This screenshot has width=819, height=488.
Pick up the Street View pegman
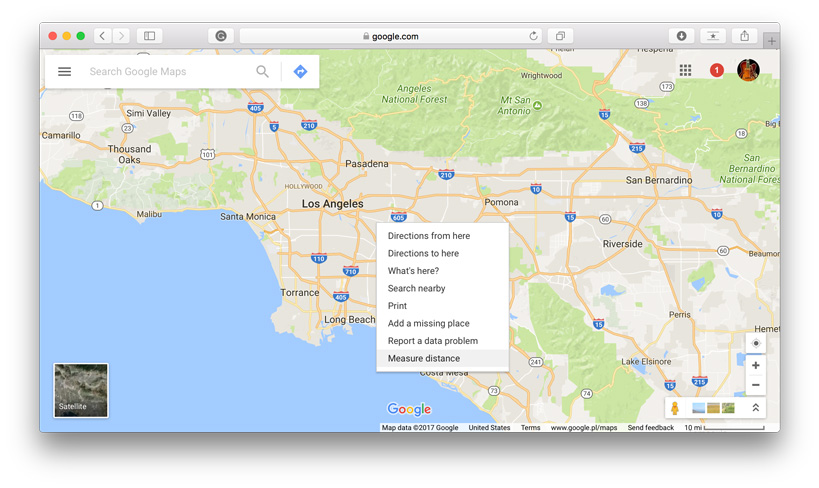coord(676,408)
